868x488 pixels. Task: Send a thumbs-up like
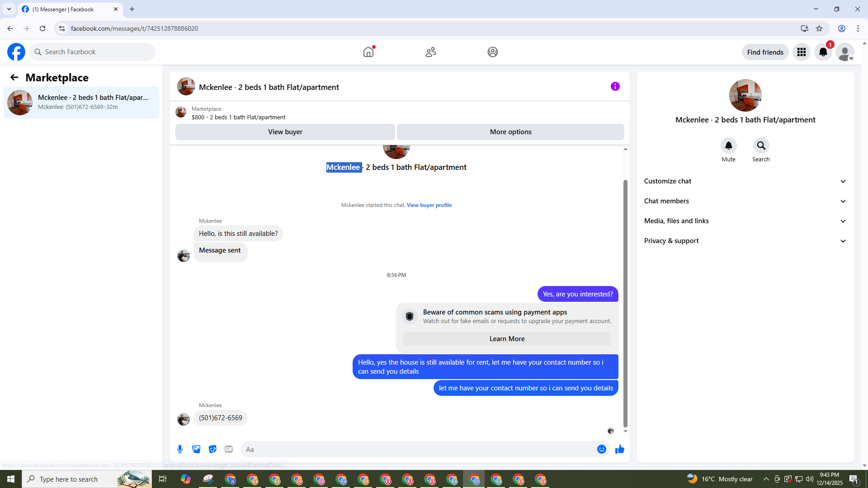click(619, 449)
